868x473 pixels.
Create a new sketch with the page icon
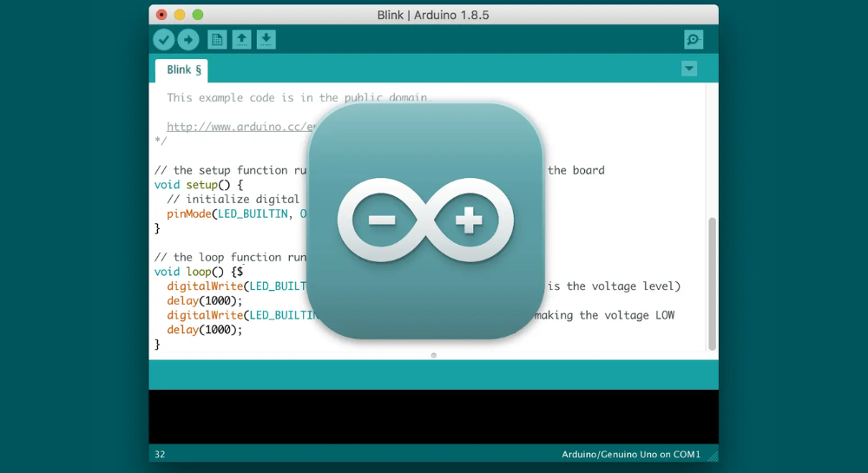(217, 40)
